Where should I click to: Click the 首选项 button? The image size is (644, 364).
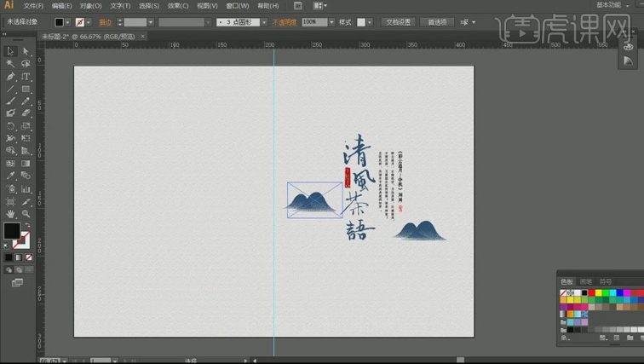coord(436,22)
